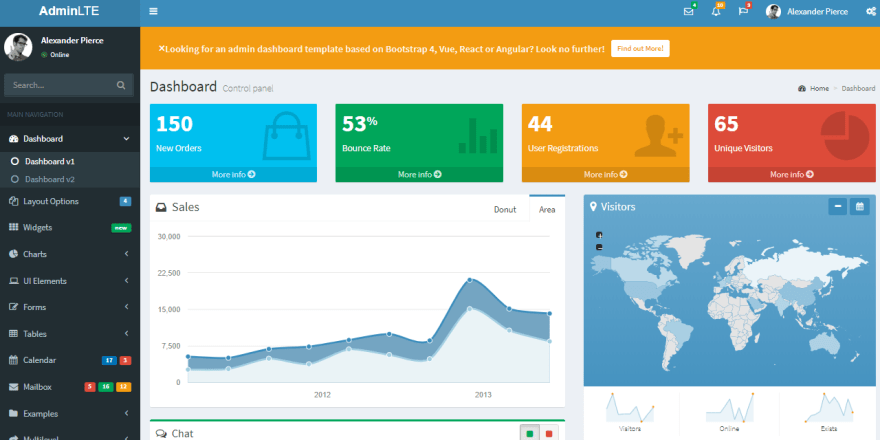Click the green new badge on Widgets

coord(121,228)
